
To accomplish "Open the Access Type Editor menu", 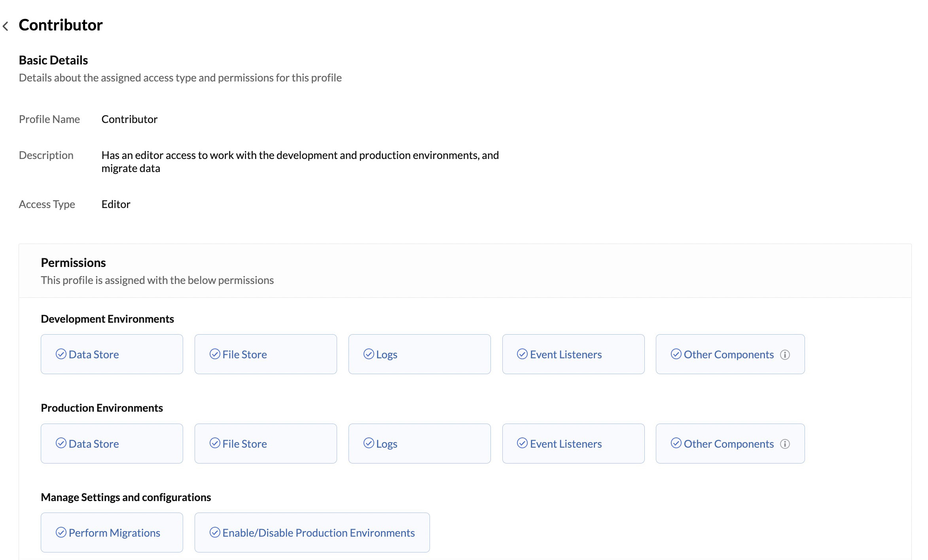I will (x=116, y=203).
